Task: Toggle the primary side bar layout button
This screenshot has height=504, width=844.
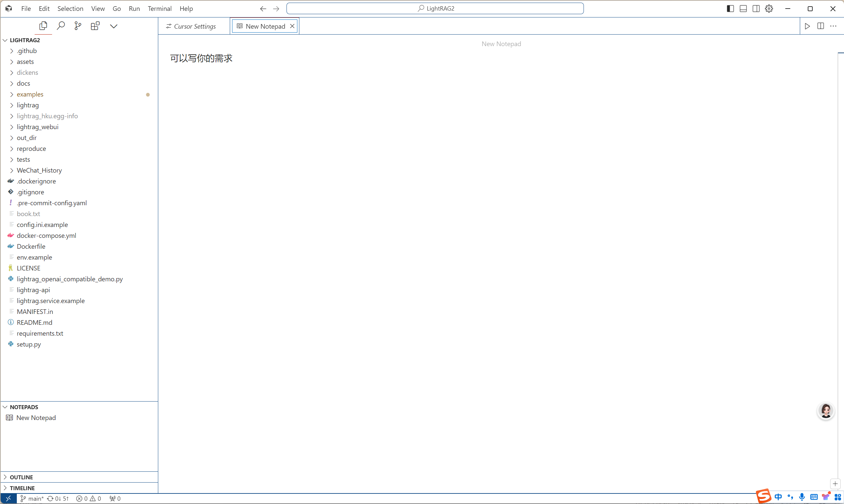Action: pos(730,9)
